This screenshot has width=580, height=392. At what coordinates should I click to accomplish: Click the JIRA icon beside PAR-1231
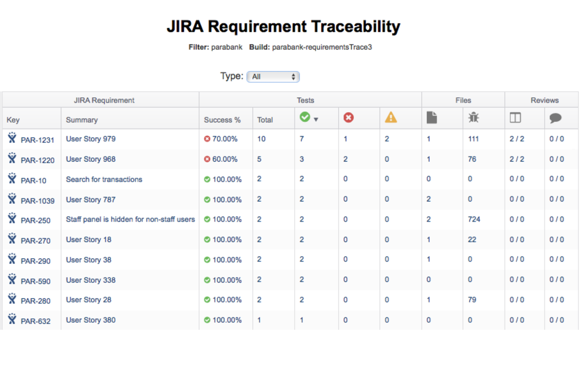(x=12, y=137)
